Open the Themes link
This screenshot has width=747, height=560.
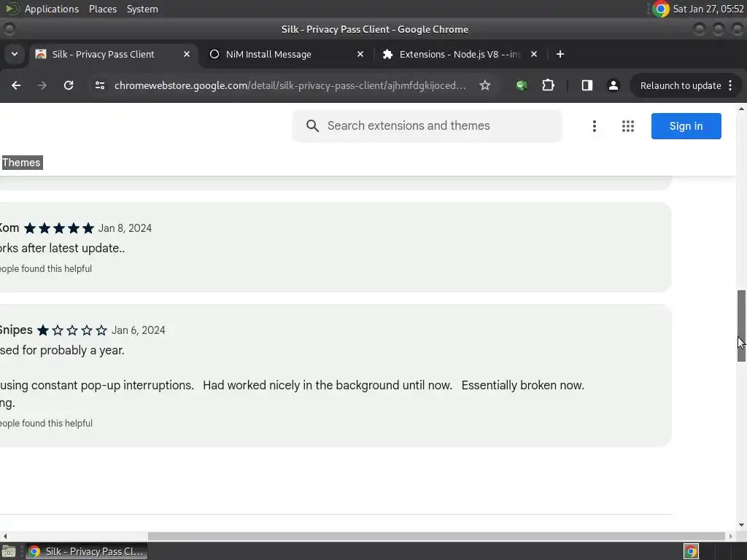21,163
